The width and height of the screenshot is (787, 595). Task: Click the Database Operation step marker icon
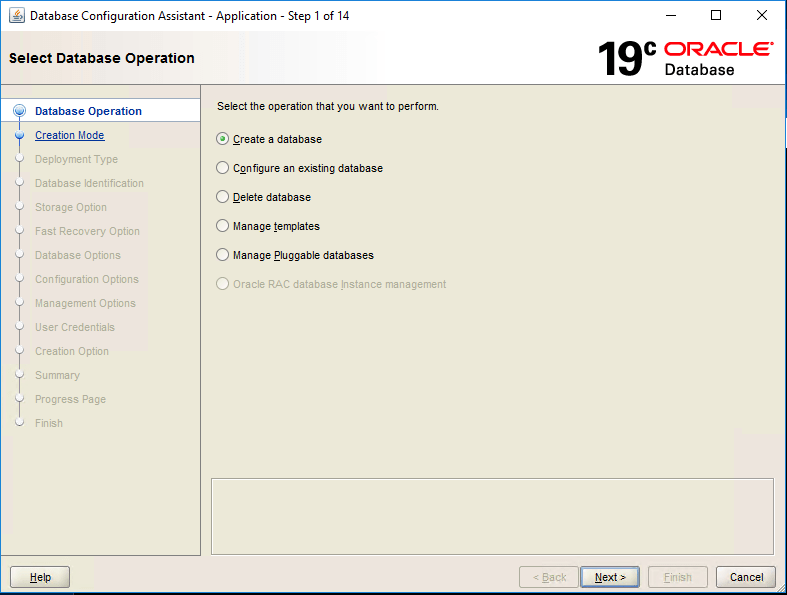20,111
